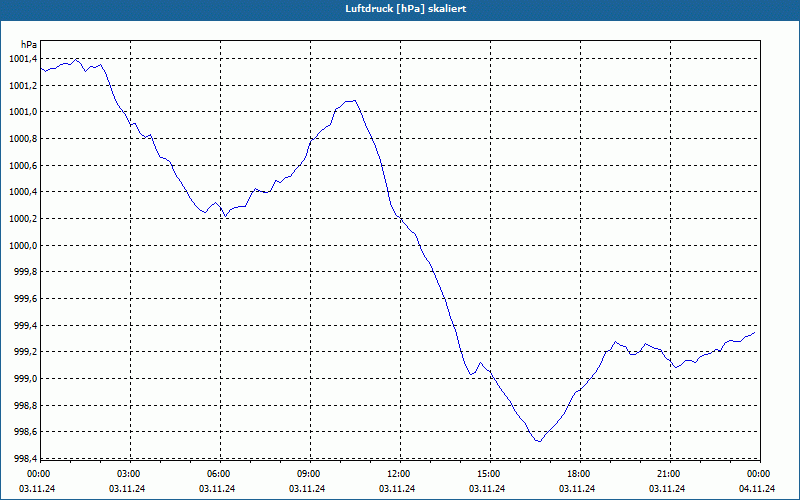Image resolution: width=800 pixels, height=500 pixels.
Task: Pick the y-axis value "1000,6"
Action: [23, 166]
